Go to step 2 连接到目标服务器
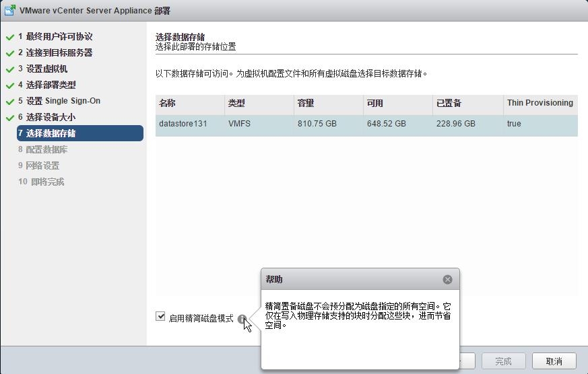 click(x=55, y=52)
